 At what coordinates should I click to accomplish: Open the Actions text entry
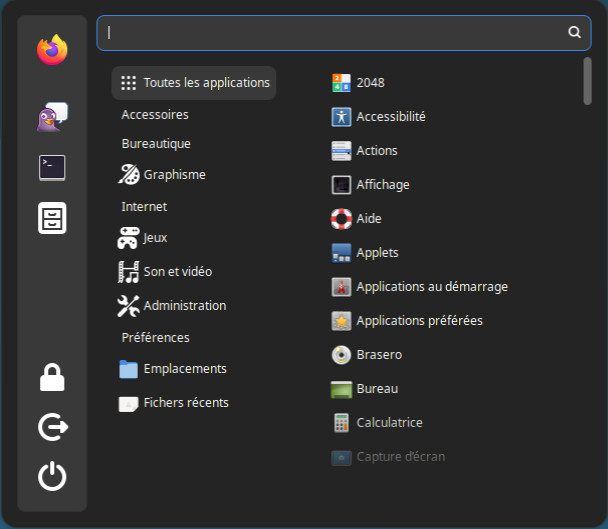377,150
